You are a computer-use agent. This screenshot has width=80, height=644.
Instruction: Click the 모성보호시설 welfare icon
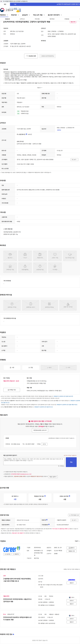coord(40,268)
